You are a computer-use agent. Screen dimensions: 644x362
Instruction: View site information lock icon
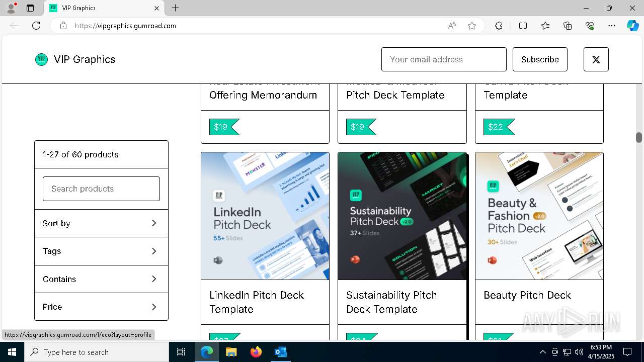click(x=63, y=26)
